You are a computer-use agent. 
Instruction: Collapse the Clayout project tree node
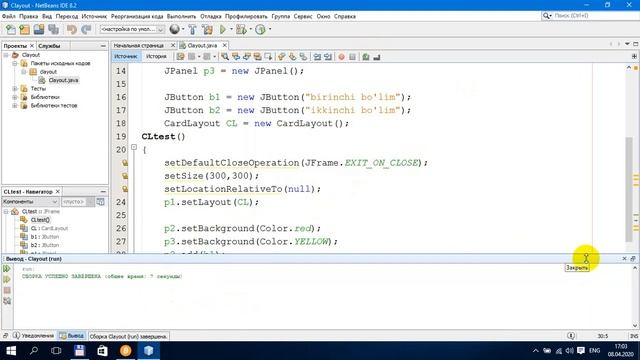(6, 55)
